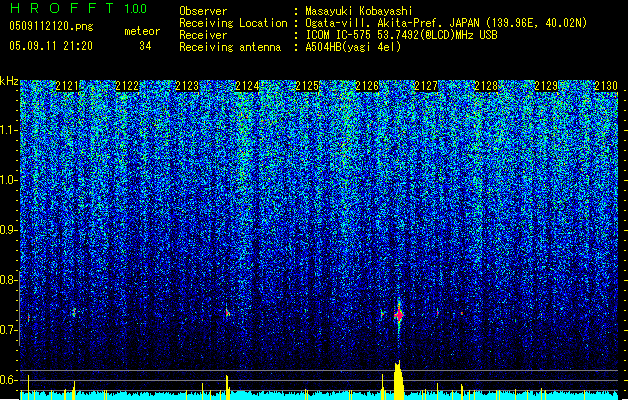Select the filename 0509112120.png
Viewport: 629px width, 400px height.
tap(51, 26)
